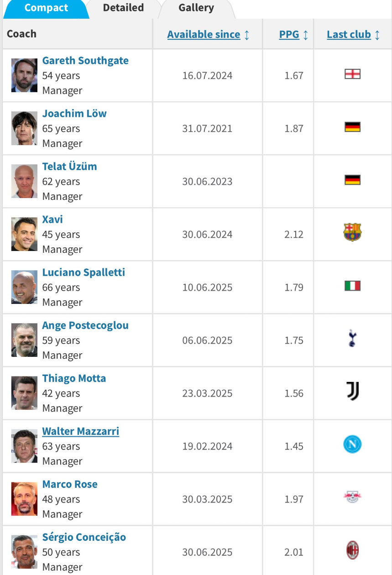This screenshot has height=575, width=392.
Task: Switch to the Detailed tab
Action: 123,8
